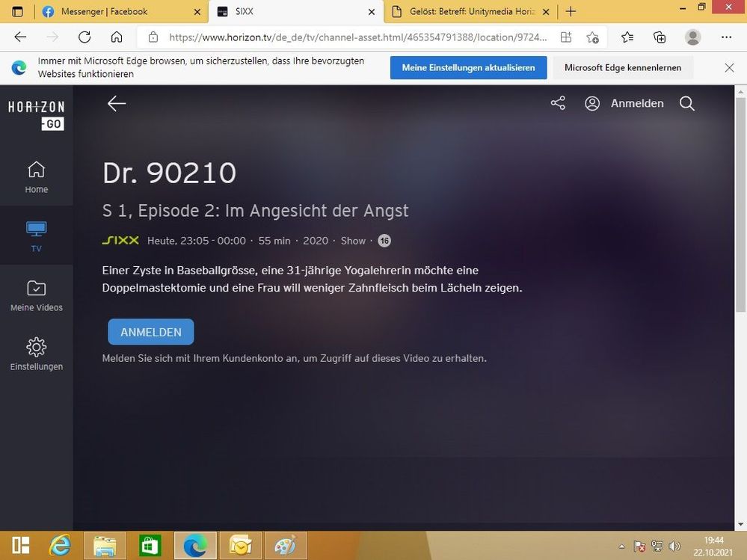Image resolution: width=747 pixels, height=560 pixels.
Task: Open search with magnifier icon
Action: (x=686, y=103)
